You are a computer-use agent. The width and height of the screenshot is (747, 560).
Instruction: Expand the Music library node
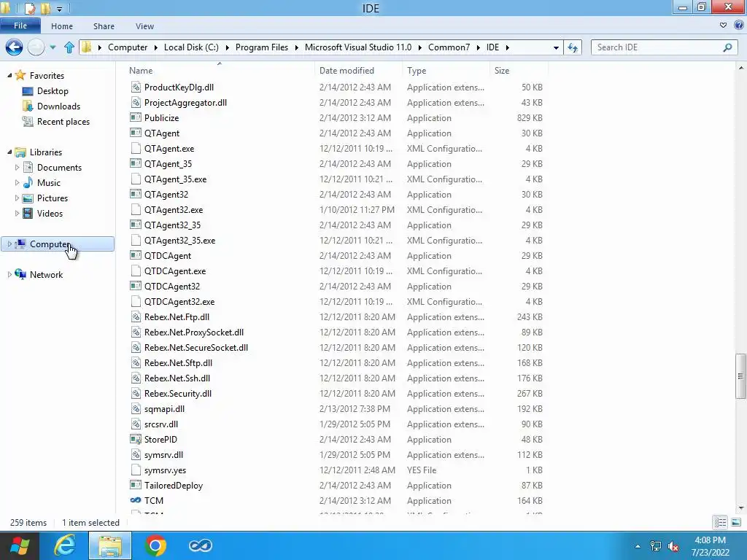[x=18, y=182]
